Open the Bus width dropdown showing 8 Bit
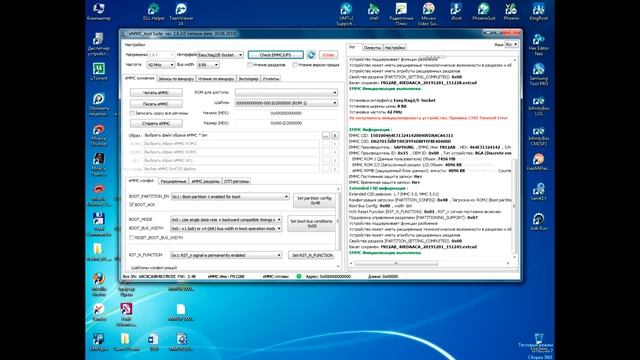Viewport: 640px width, 360px height. click(x=208, y=65)
